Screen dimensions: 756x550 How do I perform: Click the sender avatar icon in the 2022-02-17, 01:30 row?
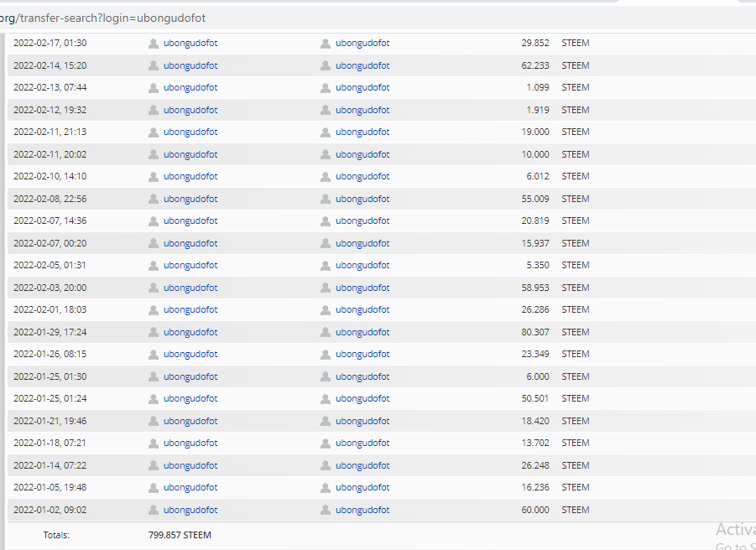pyautogui.click(x=154, y=44)
